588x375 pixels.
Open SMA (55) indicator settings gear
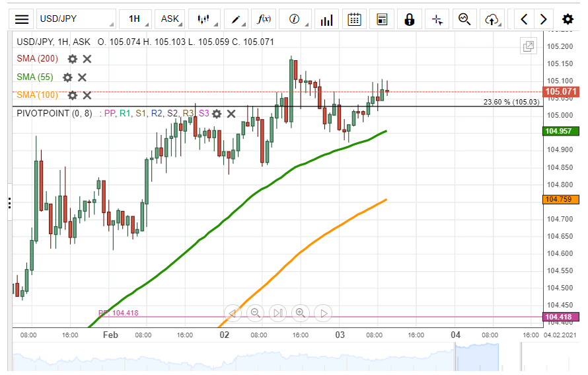point(67,77)
